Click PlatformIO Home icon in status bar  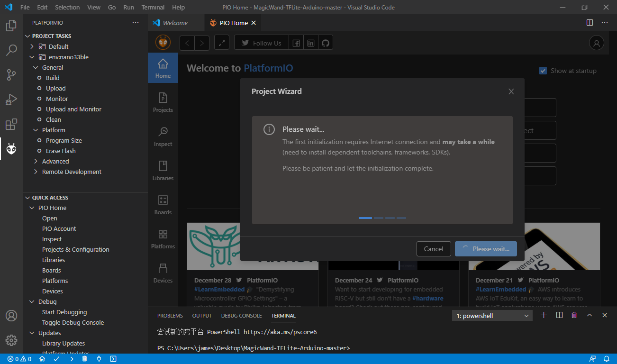(42, 359)
